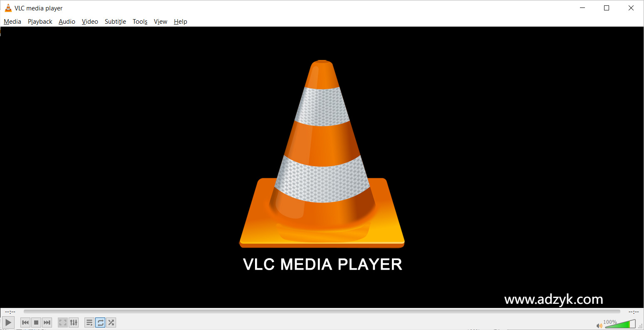Skip to next media track

point(47,323)
